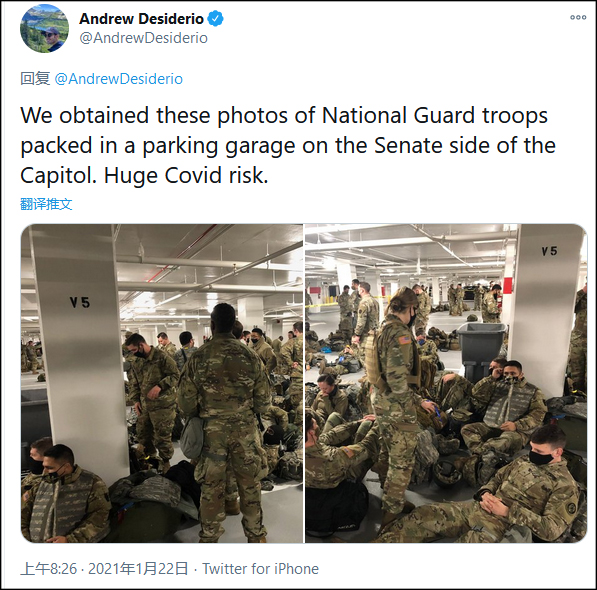Open the blue @AndrewDesiderio reply-to link
The width and height of the screenshot is (597, 590).
[118, 79]
